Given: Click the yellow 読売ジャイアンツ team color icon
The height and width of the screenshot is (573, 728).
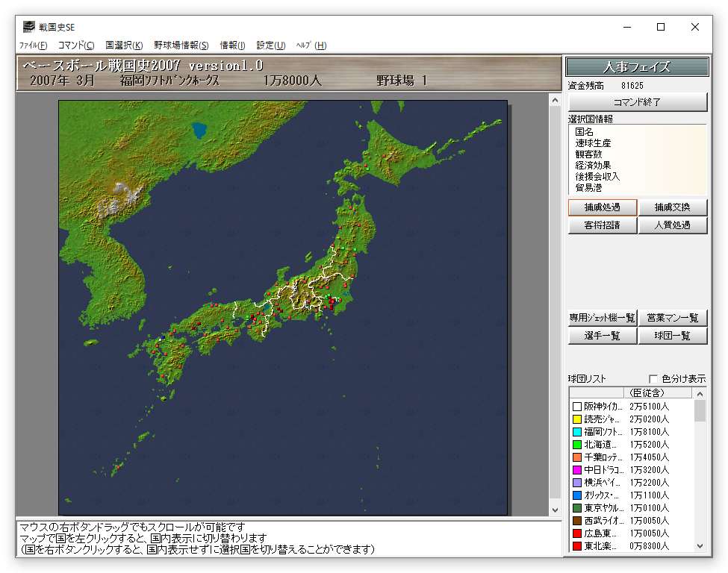Looking at the screenshot, I should click(x=576, y=419).
